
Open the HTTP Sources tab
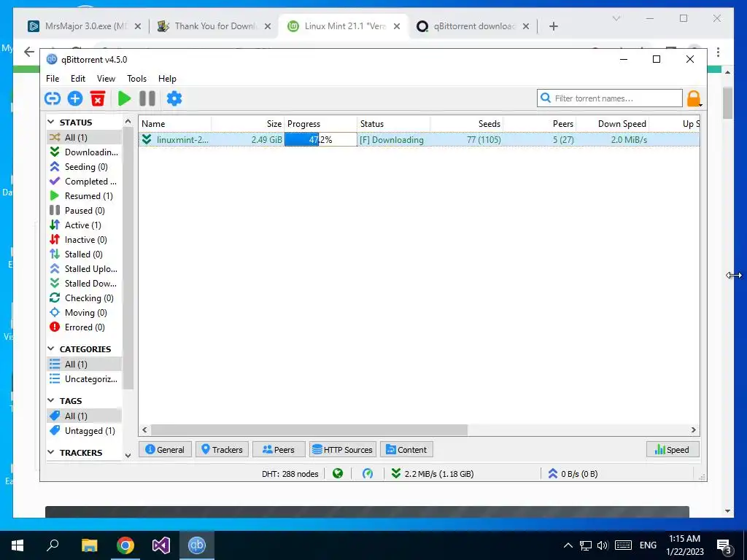[x=343, y=449]
